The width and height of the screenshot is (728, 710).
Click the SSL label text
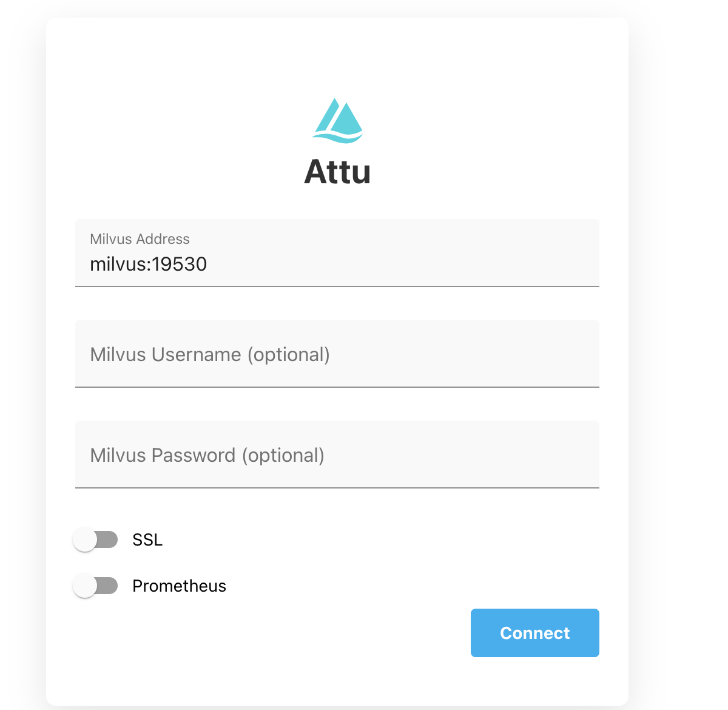(x=147, y=539)
